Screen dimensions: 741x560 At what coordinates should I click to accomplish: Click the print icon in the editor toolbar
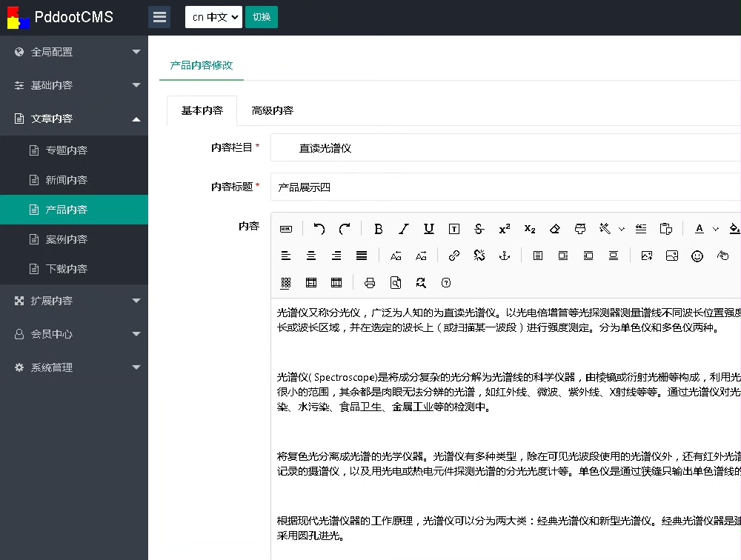[x=370, y=282]
